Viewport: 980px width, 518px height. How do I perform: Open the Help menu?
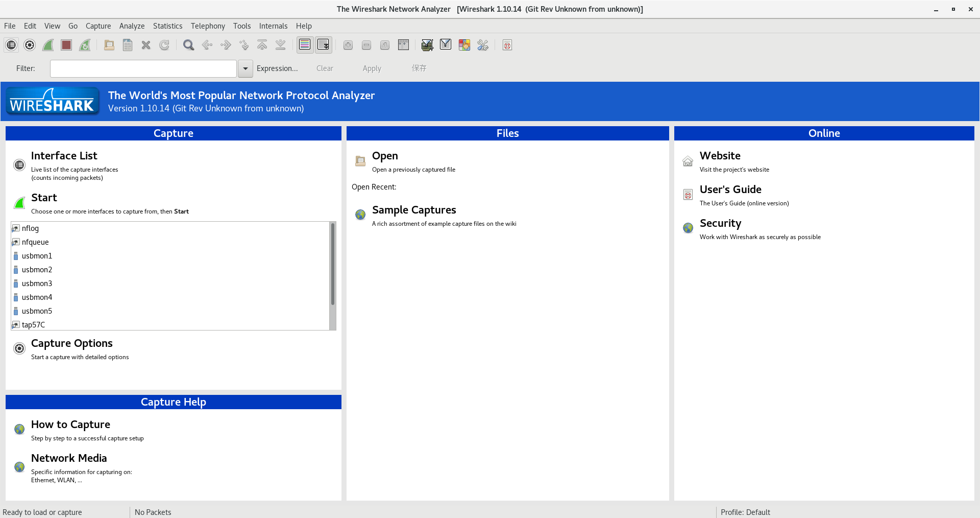coord(304,26)
